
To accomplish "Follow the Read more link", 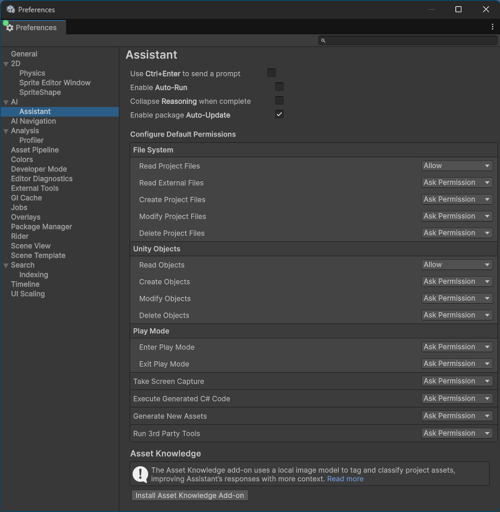I will click(345, 479).
